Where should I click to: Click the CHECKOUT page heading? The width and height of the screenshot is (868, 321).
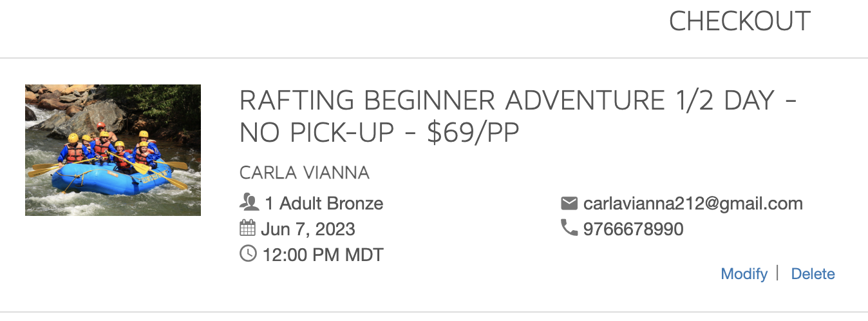739,22
